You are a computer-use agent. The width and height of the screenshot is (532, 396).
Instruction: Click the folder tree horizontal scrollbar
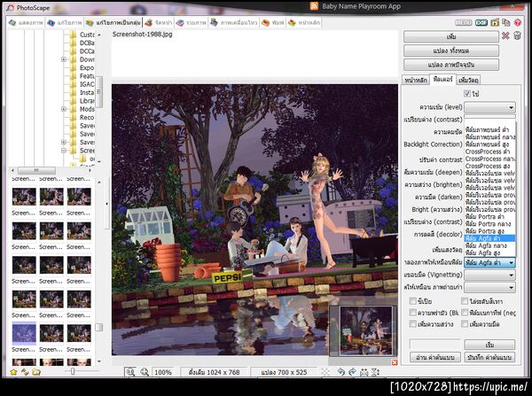coord(36,170)
